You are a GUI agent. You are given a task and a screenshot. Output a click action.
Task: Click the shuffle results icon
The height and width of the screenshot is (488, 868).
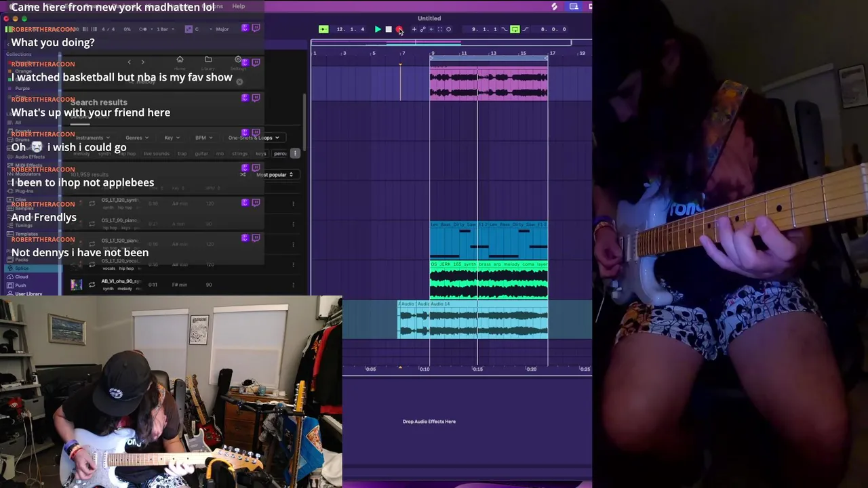tap(243, 175)
